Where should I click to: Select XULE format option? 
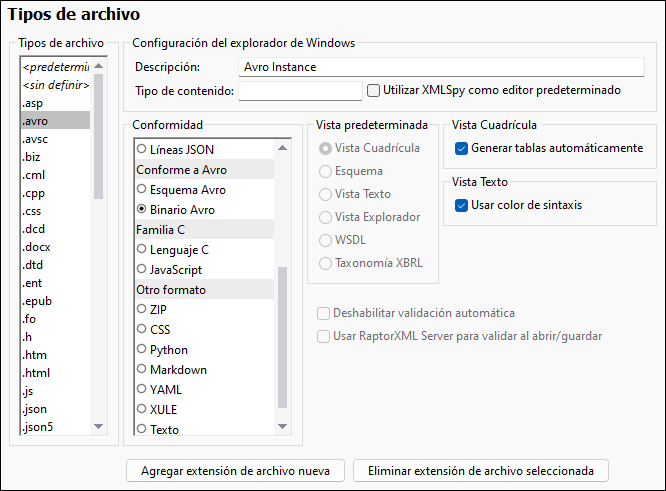pyautogui.click(x=141, y=409)
